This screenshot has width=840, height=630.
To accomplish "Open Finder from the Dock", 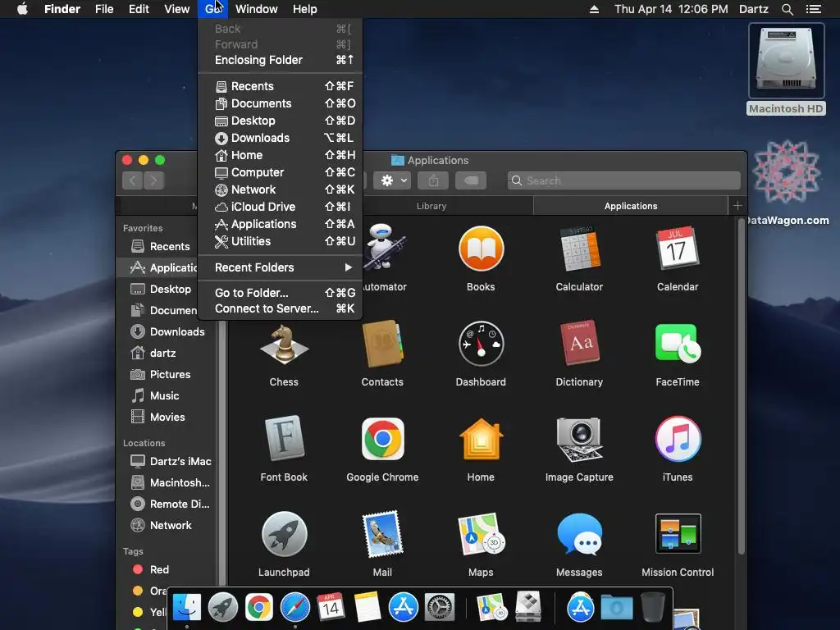I will tap(186, 608).
